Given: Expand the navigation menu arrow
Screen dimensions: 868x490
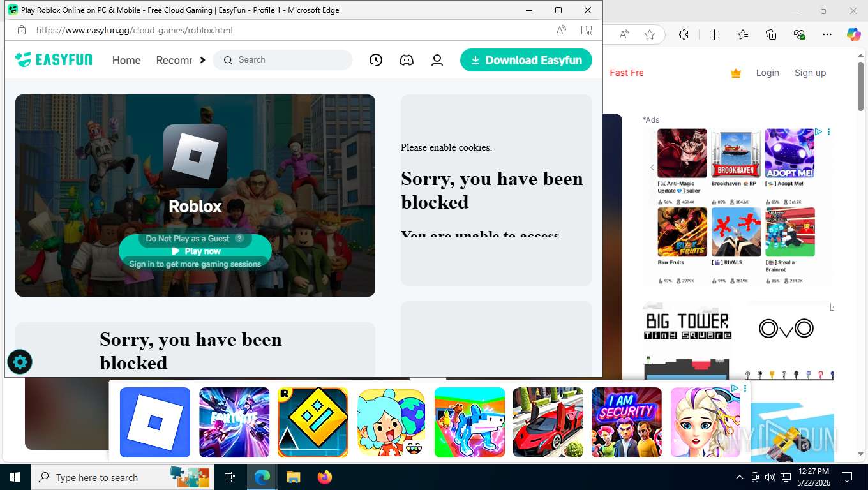Looking at the screenshot, I should point(202,60).
